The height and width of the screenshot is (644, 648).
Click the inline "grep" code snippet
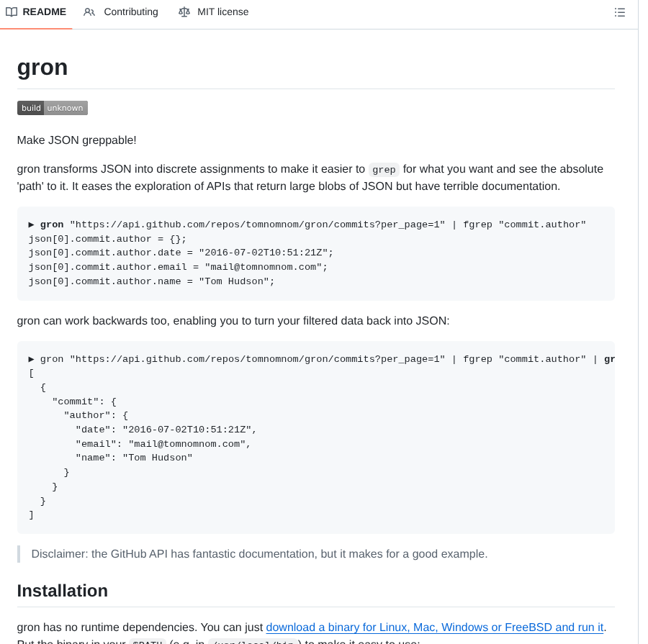[384, 170]
